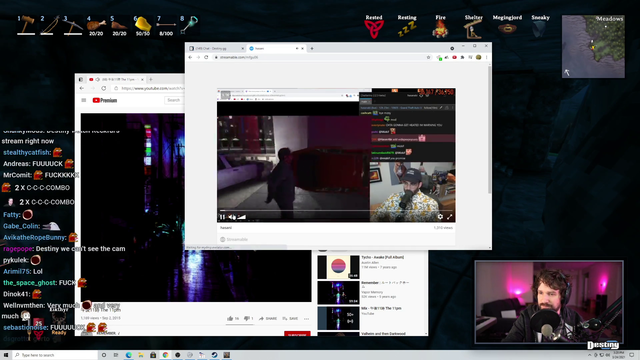Select the 8/100 arrows in slot 7
This screenshot has width=640, height=360.
(x=166, y=25)
